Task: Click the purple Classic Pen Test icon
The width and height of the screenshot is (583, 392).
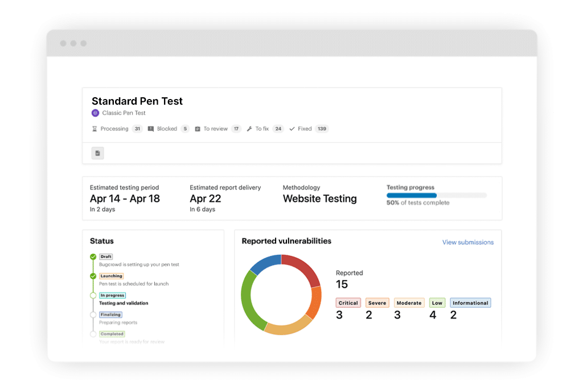Action: 96,113
